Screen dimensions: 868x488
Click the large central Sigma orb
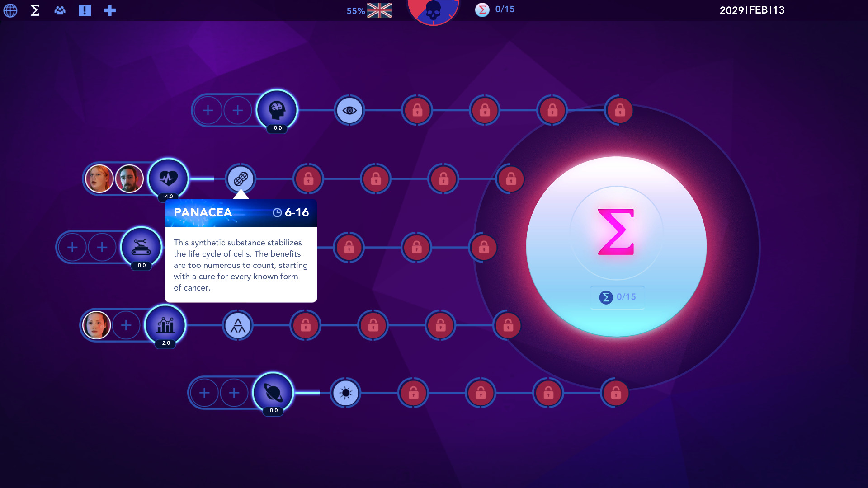click(x=616, y=246)
